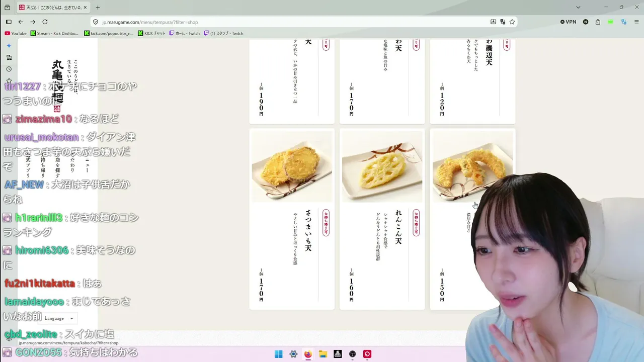Go forward to the next page
Viewport: 644px width, 362px height.
33,22
